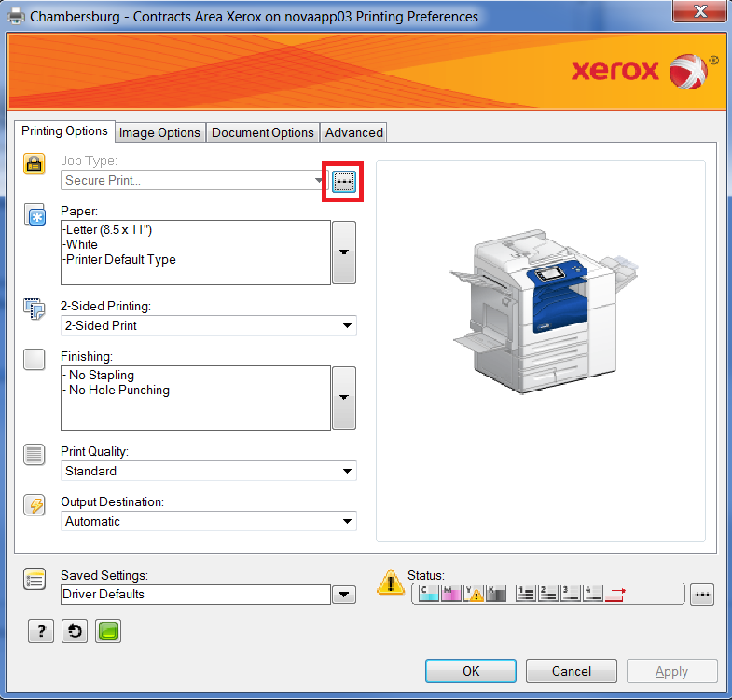Click the Tray 1 paper status icon

point(526,594)
